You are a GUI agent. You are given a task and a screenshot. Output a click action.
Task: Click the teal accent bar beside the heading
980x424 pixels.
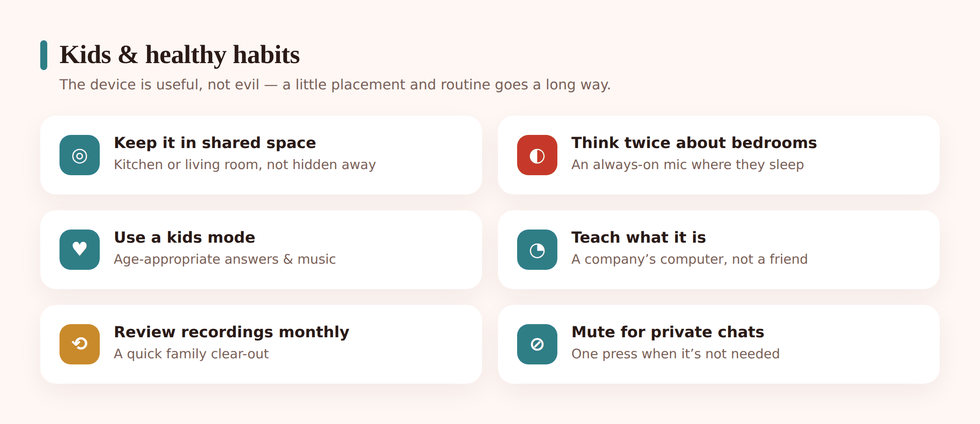tap(44, 55)
